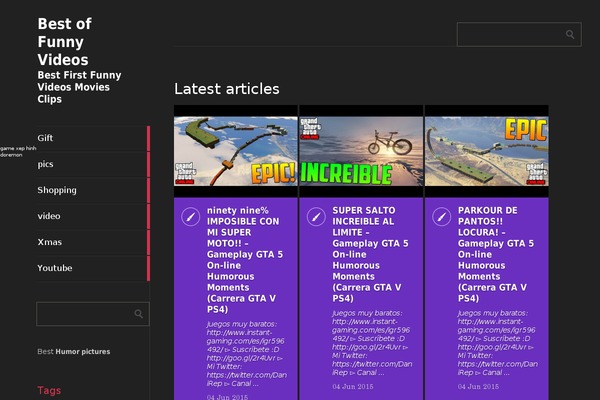Viewport: 600px width, 400px height.
Task: Click the pen icon on the 'PARKOUR DE PANTOS' card
Action: (442, 217)
